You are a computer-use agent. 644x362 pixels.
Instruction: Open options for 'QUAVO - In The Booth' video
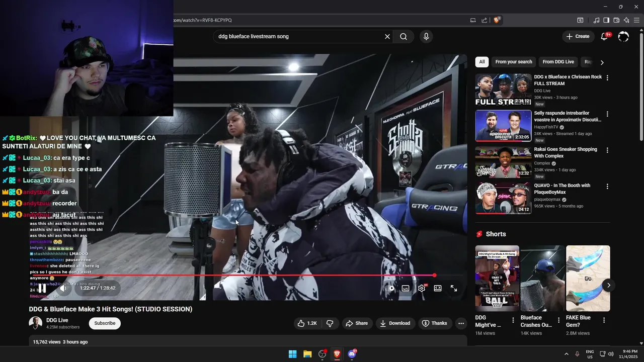[x=607, y=187]
